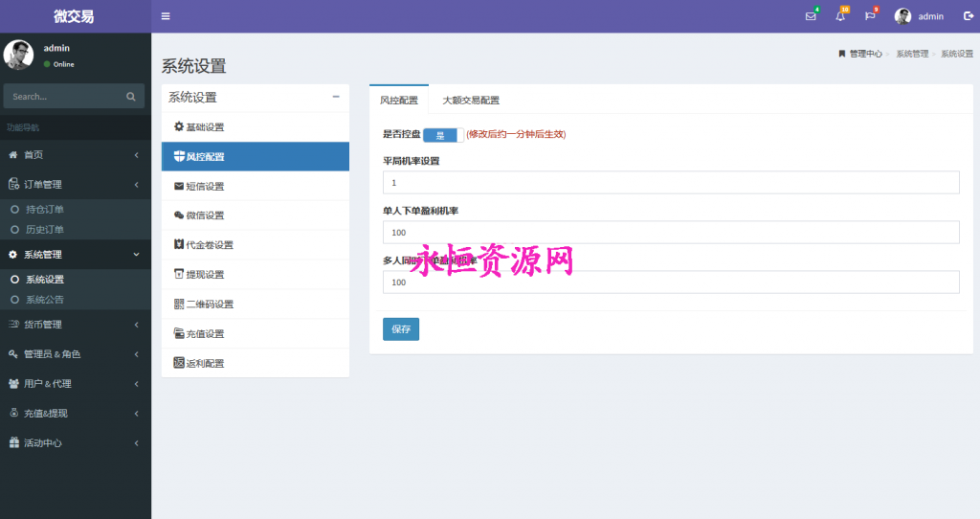This screenshot has height=519, width=980.
Task: Click the sign-out icon beside admin
Action: (968, 16)
